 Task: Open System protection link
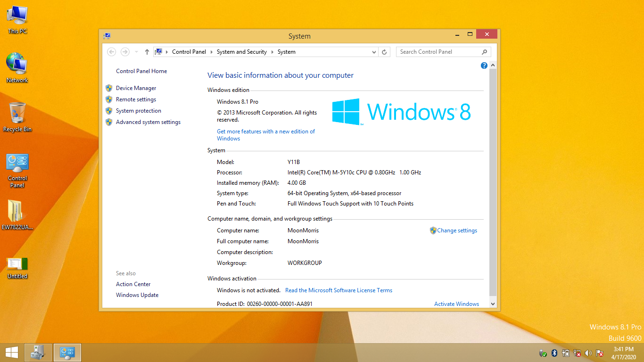click(139, 111)
